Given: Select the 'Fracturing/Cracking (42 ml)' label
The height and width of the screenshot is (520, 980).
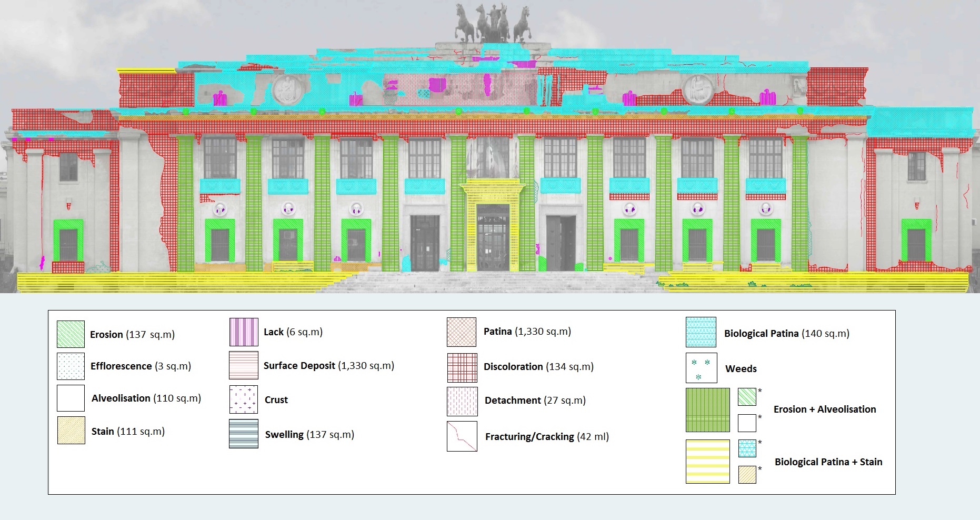Looking at the screenshot, I should click(547, 437).
